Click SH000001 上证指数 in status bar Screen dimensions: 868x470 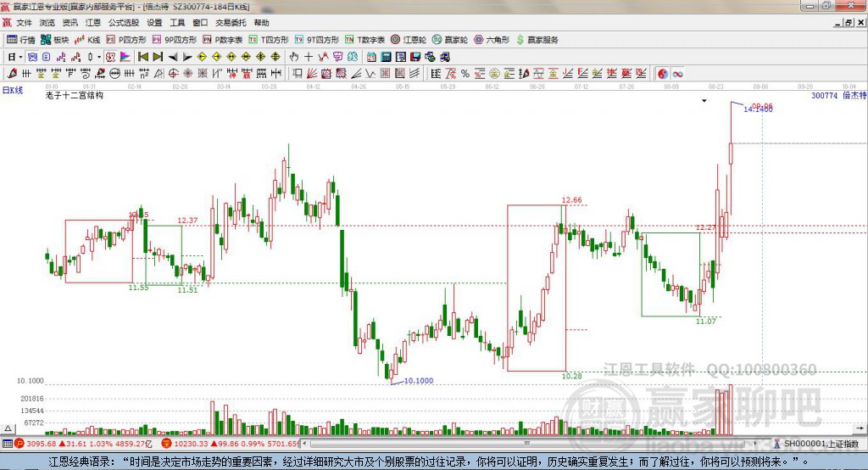pyautogui.click(x=821, y=444)
